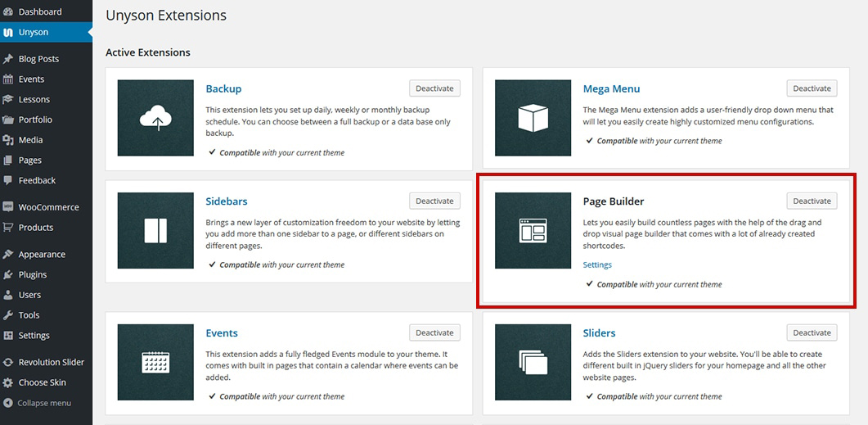This screenshot has width=868, height=425.
Task: Open the Dashboard menu item
Action: 46,11
